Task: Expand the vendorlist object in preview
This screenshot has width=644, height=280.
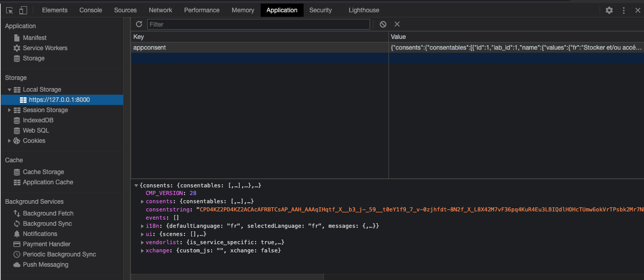Action: [x=142, y=242]
